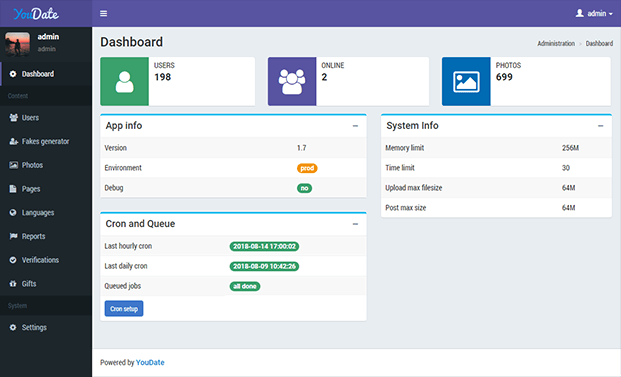
Task: Click the Post max size row label
Action: [x=406, y=208]
